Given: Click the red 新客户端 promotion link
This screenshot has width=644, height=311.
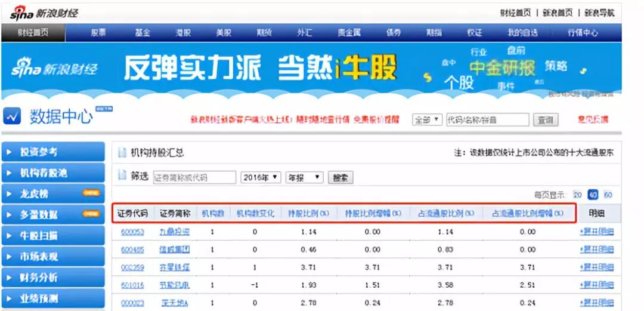Looking at the screenshot, I should pyautogui.click(x=295, y=120).
